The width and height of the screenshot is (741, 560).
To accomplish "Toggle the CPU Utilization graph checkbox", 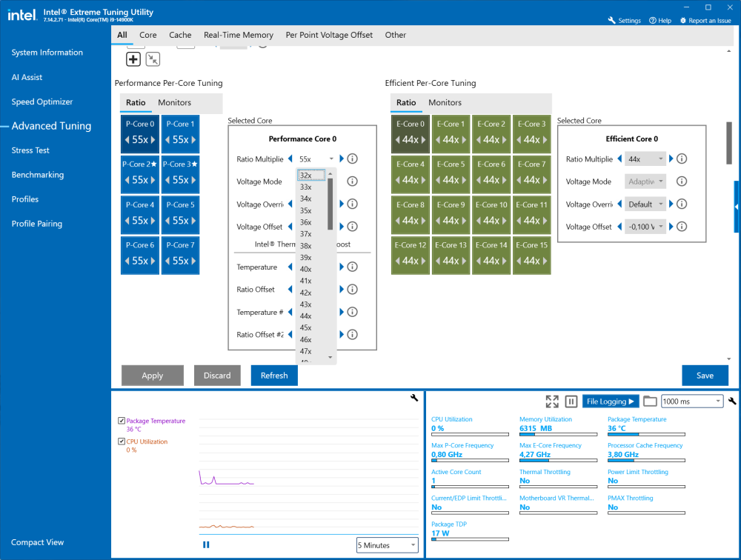I will [x=122, y=441].
